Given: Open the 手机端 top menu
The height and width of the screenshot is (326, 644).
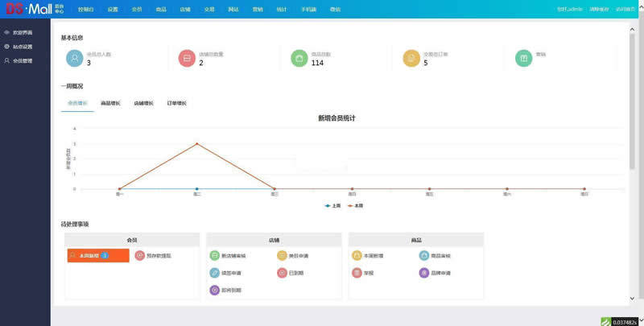Looking at the screenshot, I should 308,9.
